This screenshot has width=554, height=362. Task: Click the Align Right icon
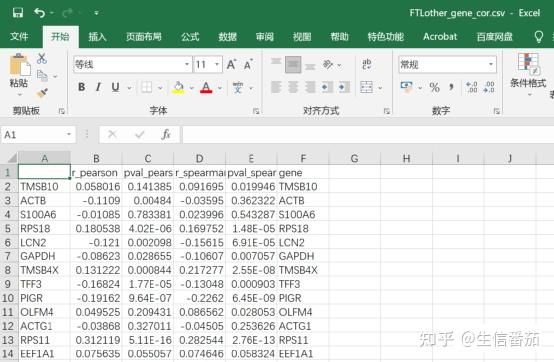310,87
